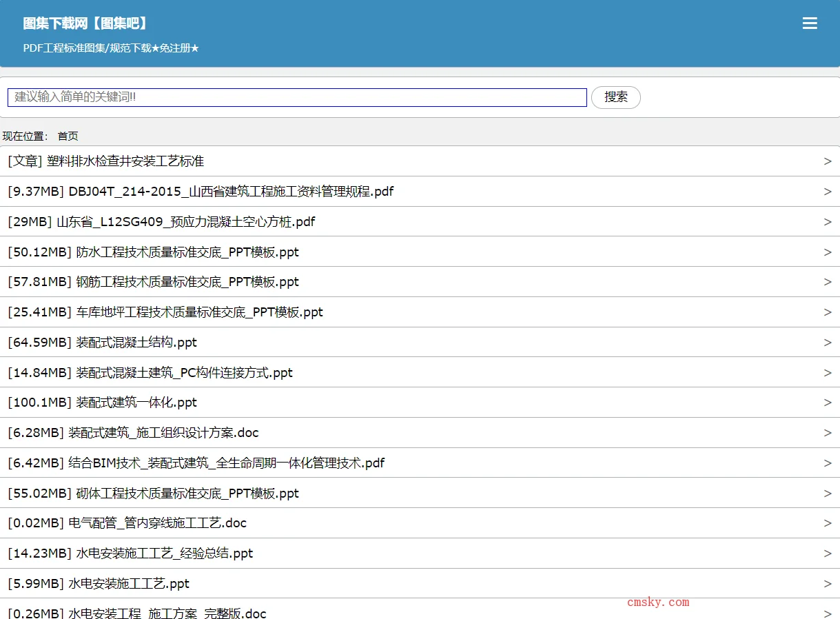Open 防水工程技术质量标准交底_PPT模板.ppt
This screenshot has width=840, height=619.
(x=420, y=252)
